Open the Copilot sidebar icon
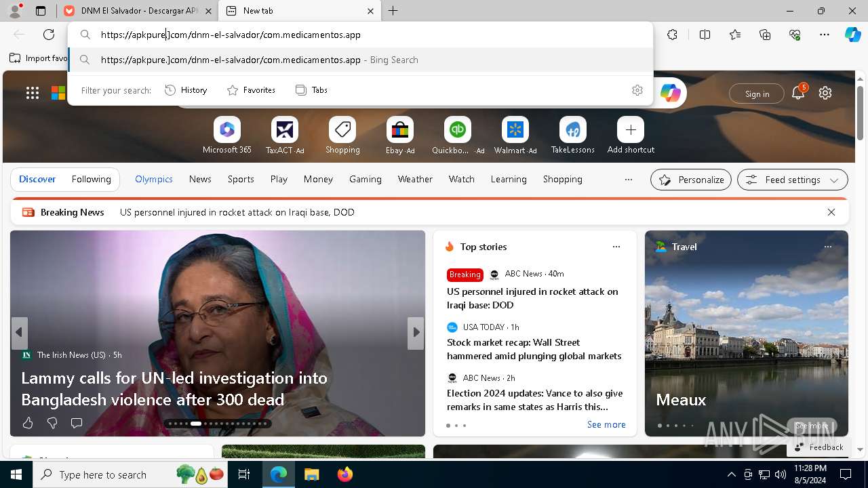This screenshot has width=868, height=488. [x=852, y=35]
